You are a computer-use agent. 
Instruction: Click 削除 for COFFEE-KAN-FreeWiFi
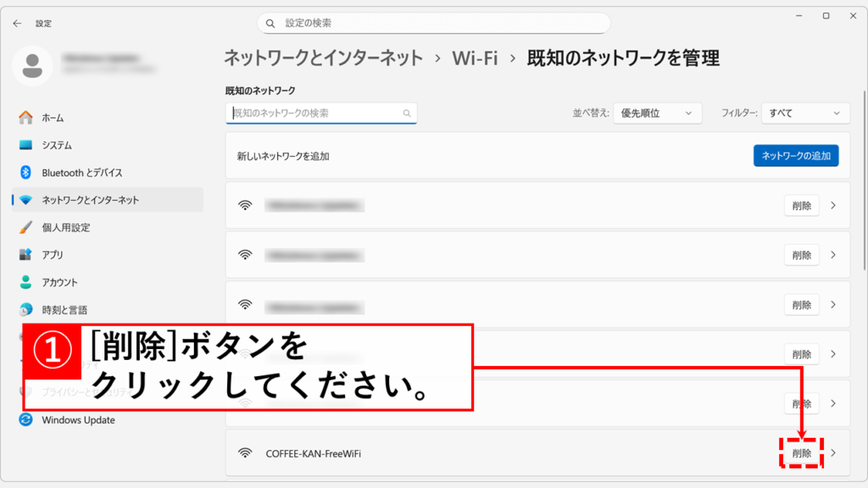tap(801, 453)
